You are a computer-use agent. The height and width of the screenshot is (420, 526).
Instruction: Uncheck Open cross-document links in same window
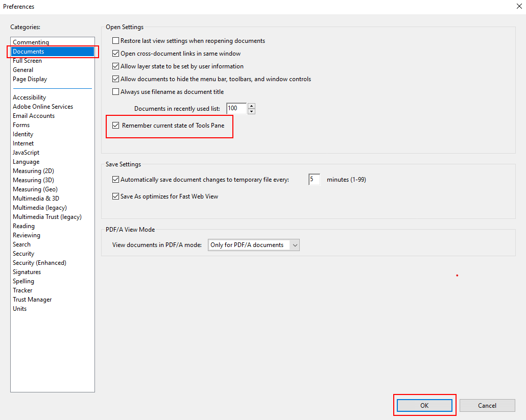click(x=115, y=54)
